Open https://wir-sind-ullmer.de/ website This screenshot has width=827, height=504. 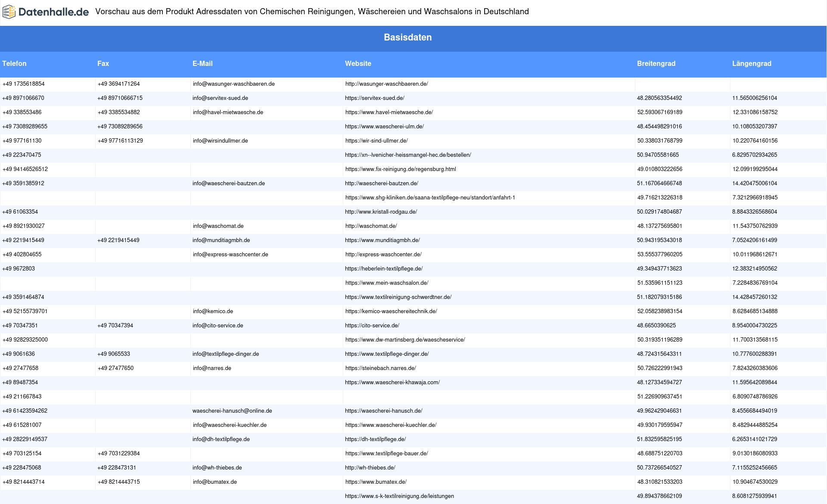pyautogui.click(x=376, y=141)
